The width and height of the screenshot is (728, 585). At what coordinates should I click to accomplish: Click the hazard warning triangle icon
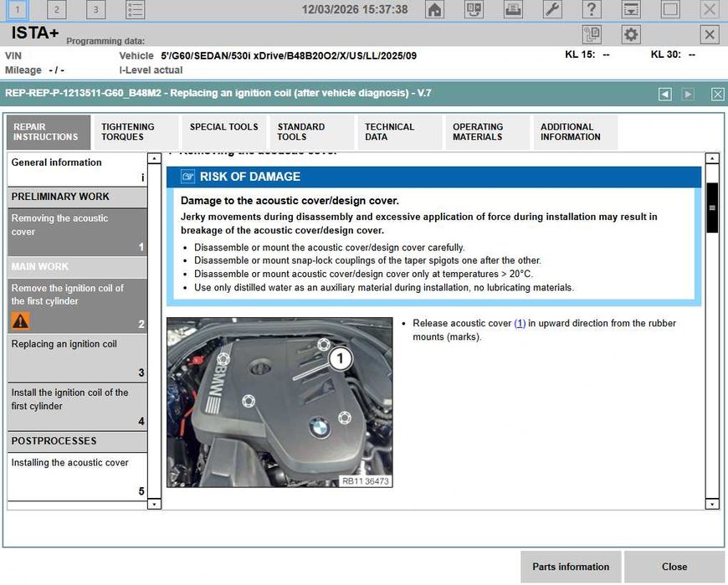point(20,321)
